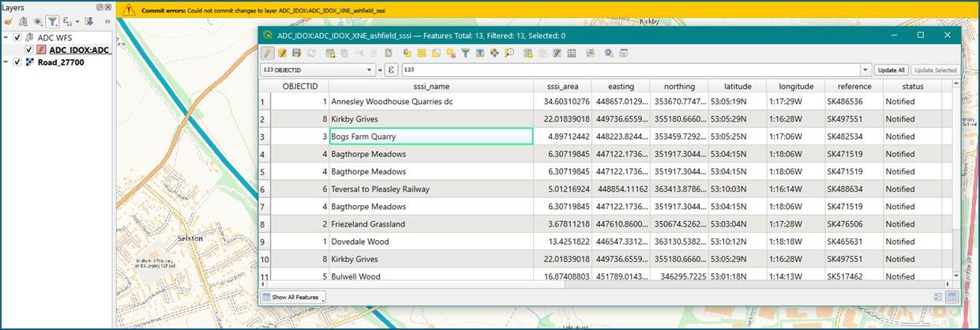Toggle editing mode with the pencil icon
Screen dimensions: 980x330
point(268,53)
